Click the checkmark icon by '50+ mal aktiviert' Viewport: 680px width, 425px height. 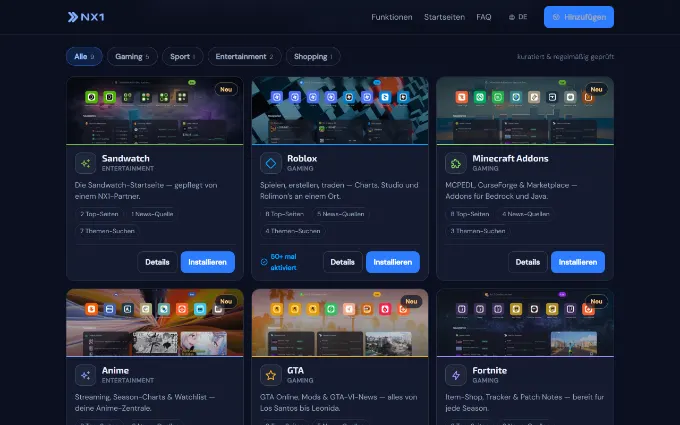coord(264,262)
